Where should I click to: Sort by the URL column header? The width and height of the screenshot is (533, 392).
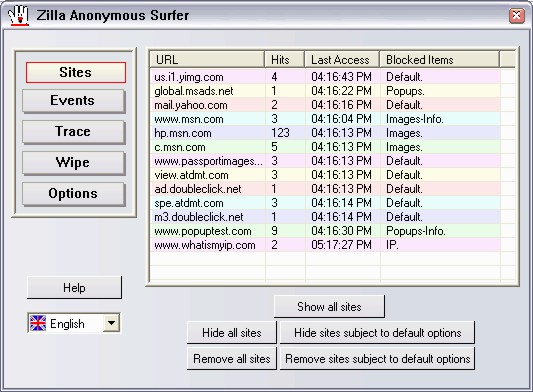pos(207,60)
